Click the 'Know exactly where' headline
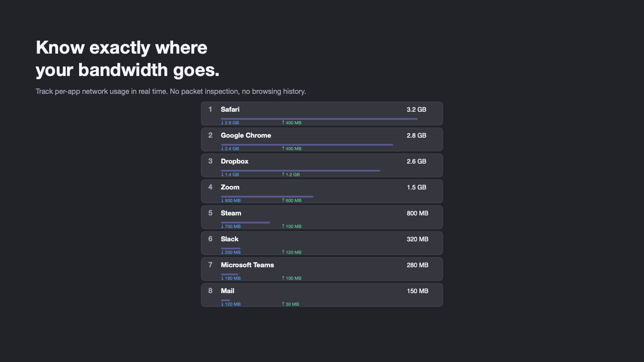The image size is (644, 362). click(122, 47)
